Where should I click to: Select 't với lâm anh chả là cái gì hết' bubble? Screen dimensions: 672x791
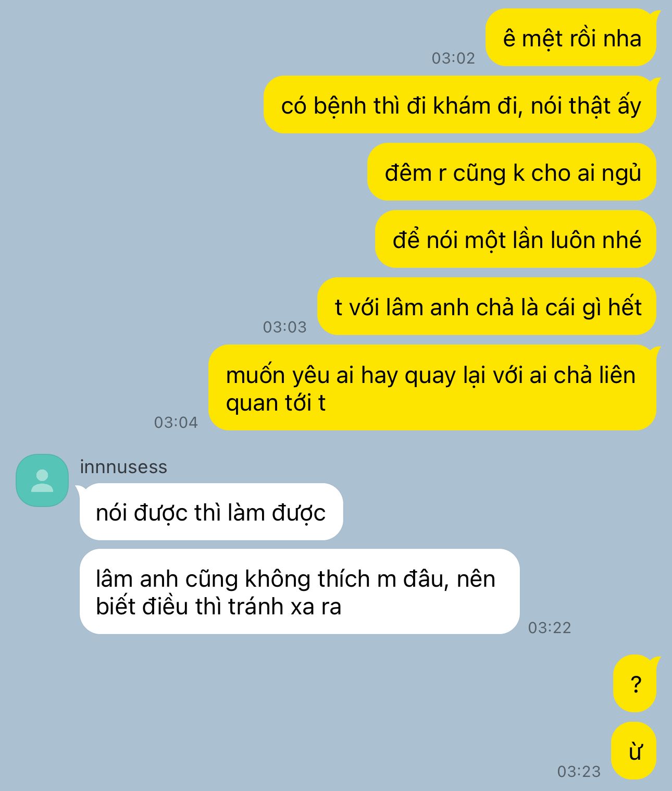click(x=487, y=306)
